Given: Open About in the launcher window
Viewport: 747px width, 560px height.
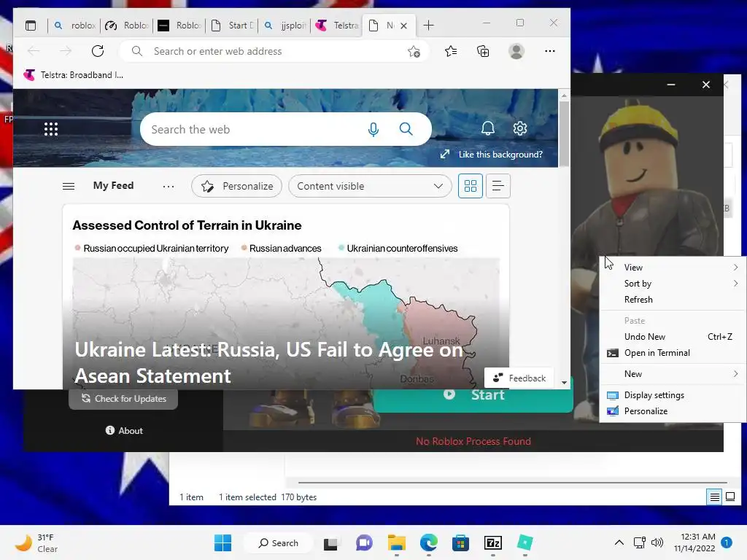Looking at the screenshot, I should pos(124,430).
